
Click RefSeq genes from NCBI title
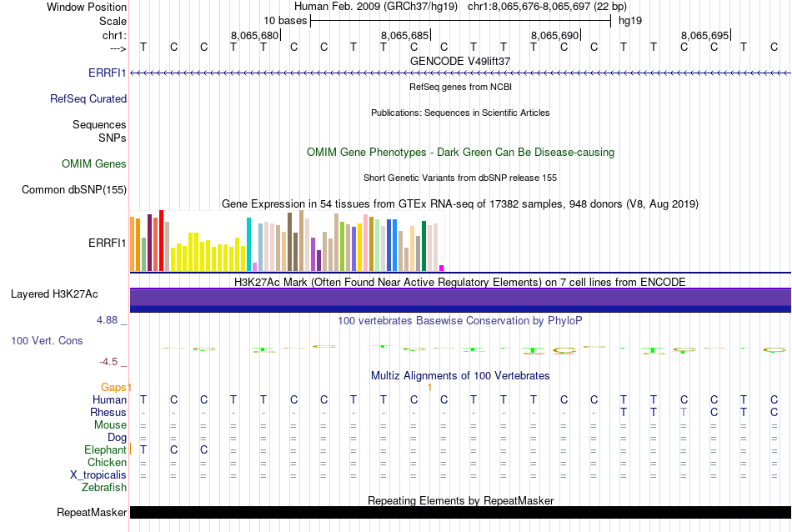pyautogui.click(x=460, y=87)
